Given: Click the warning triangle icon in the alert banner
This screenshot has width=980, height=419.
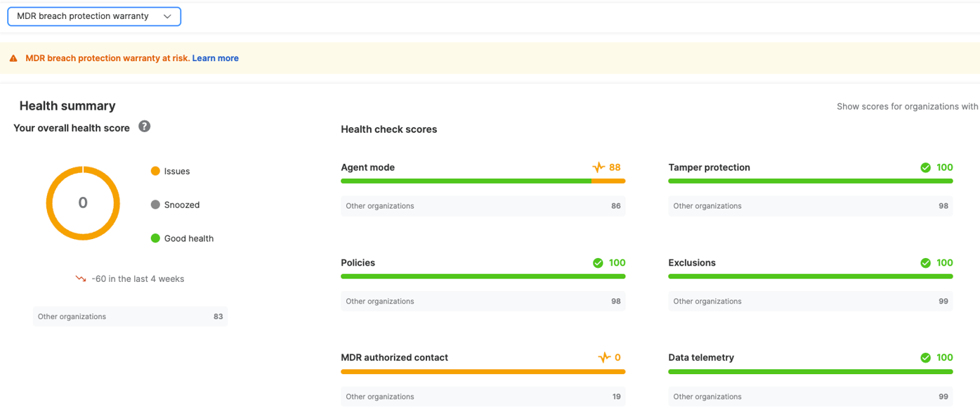Looking at the screenshot, I should tap(13, 58).
